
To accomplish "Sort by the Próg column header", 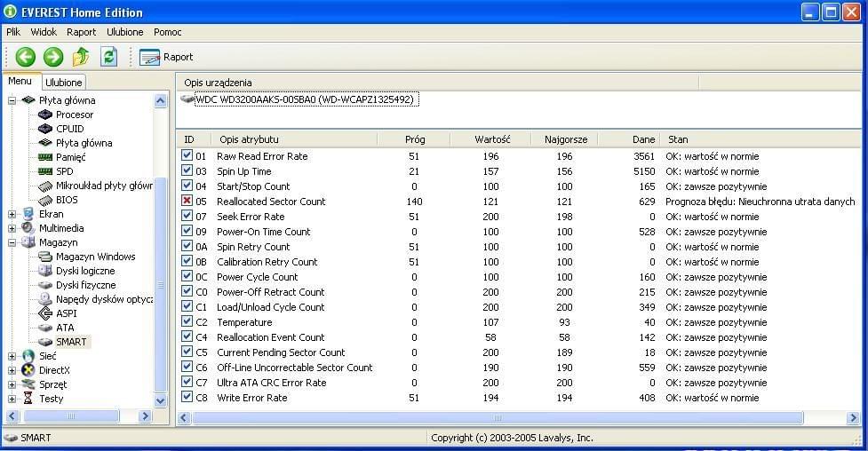I will click(414, 139).
